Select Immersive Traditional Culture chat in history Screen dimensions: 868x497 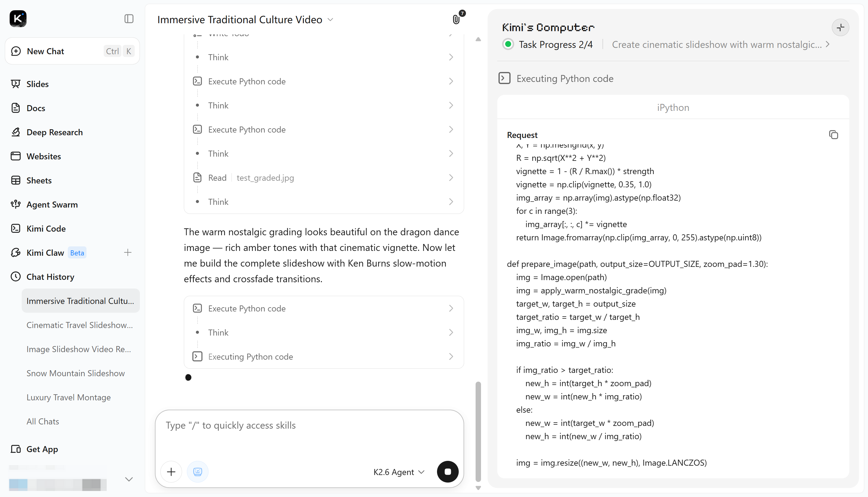click(x=80, y=301)
